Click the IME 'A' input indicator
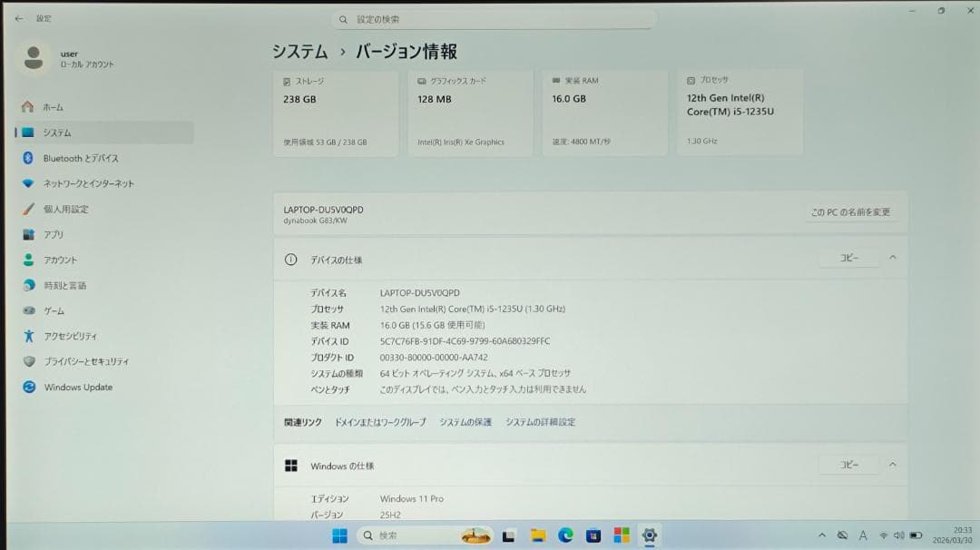Image resolution: width=980 pixels, height=550 pixels. 863,535
